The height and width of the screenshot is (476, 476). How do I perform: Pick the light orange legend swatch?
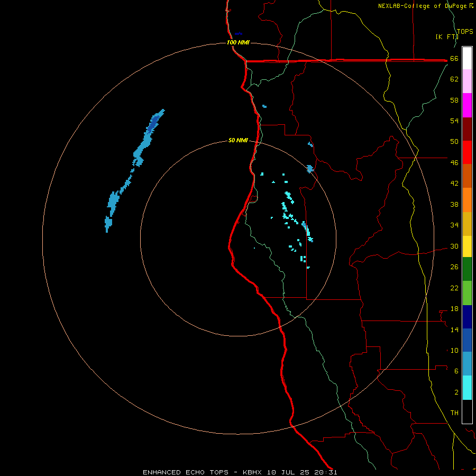click(467, 200)
